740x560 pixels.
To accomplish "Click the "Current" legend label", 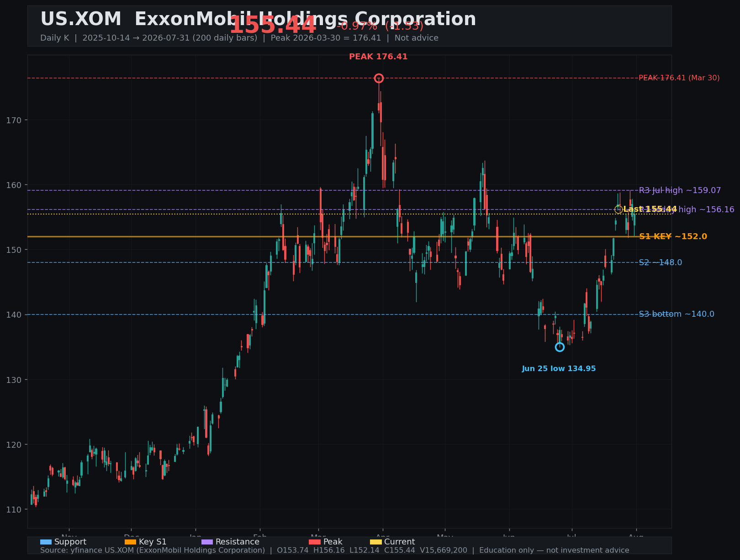I will (x=400, y=542).
